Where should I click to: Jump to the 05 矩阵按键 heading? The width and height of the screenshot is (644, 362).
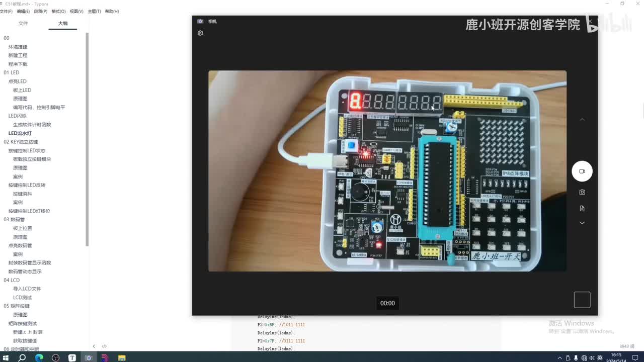click(17, 306)
